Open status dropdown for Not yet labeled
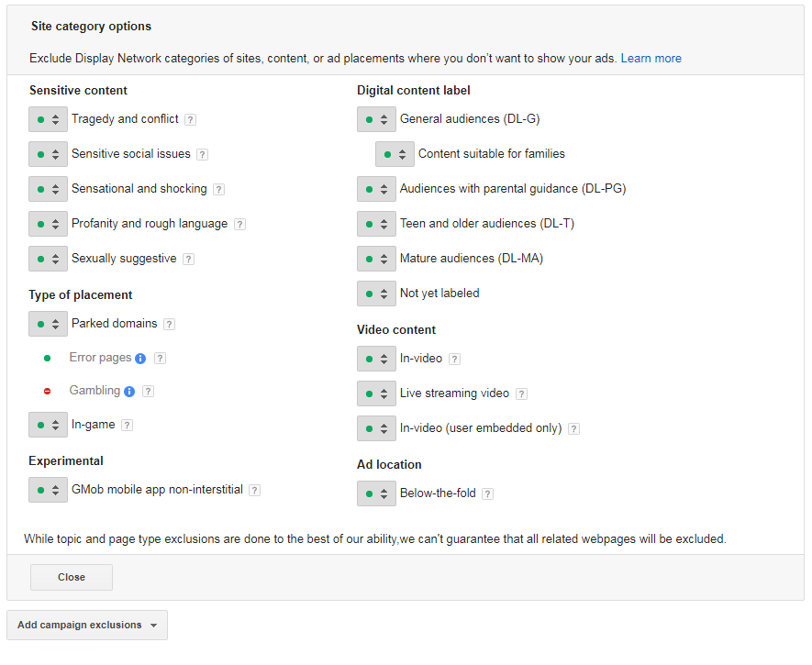 (x=376, y=294)
